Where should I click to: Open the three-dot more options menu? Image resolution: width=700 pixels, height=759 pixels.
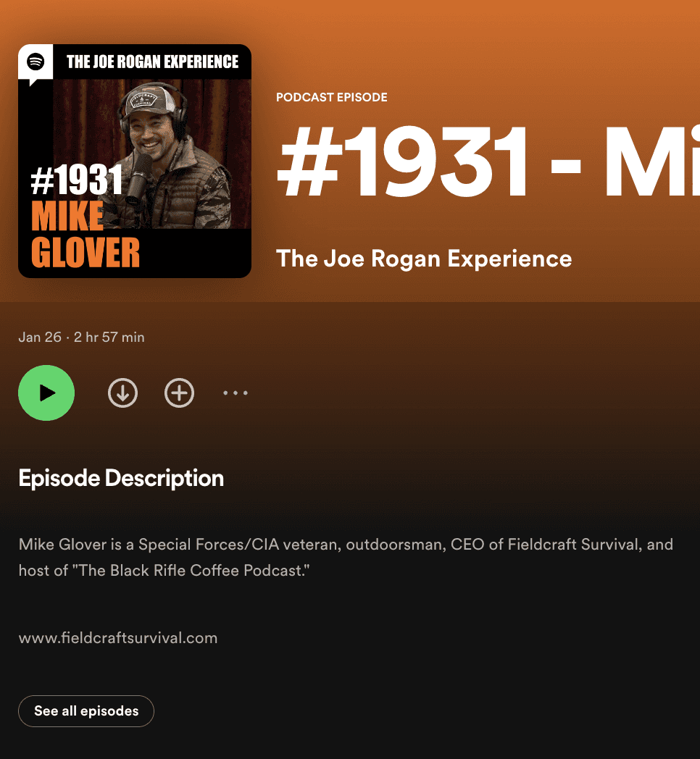236,393
